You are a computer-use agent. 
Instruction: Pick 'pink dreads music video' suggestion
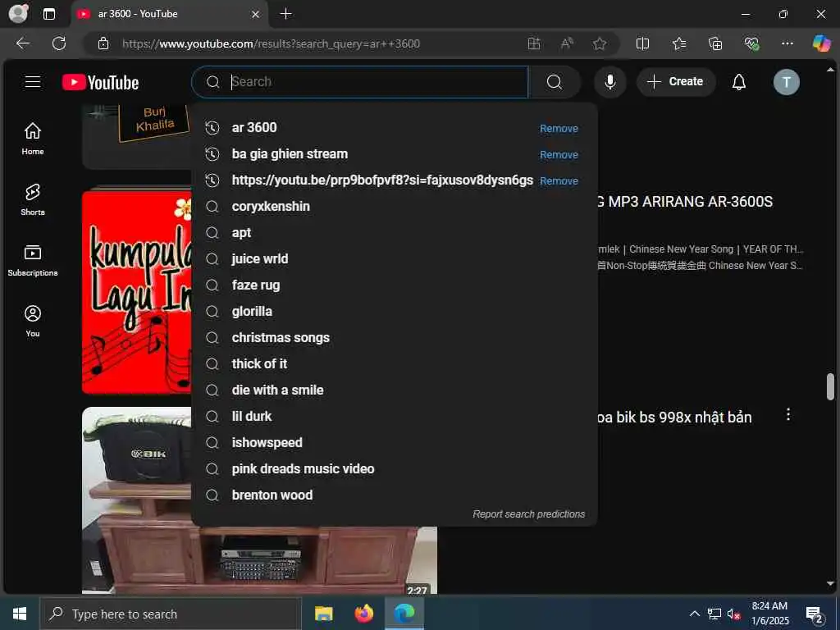pos(394,468)
